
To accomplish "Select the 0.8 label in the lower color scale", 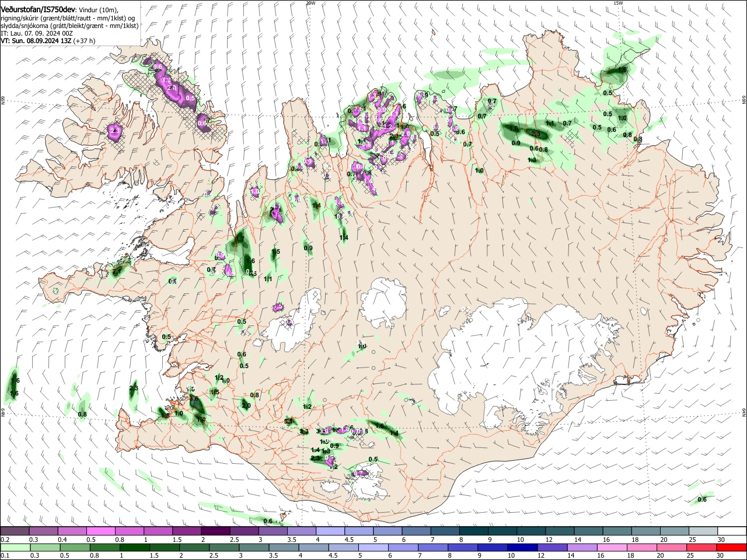I will (x=94, y=556).
